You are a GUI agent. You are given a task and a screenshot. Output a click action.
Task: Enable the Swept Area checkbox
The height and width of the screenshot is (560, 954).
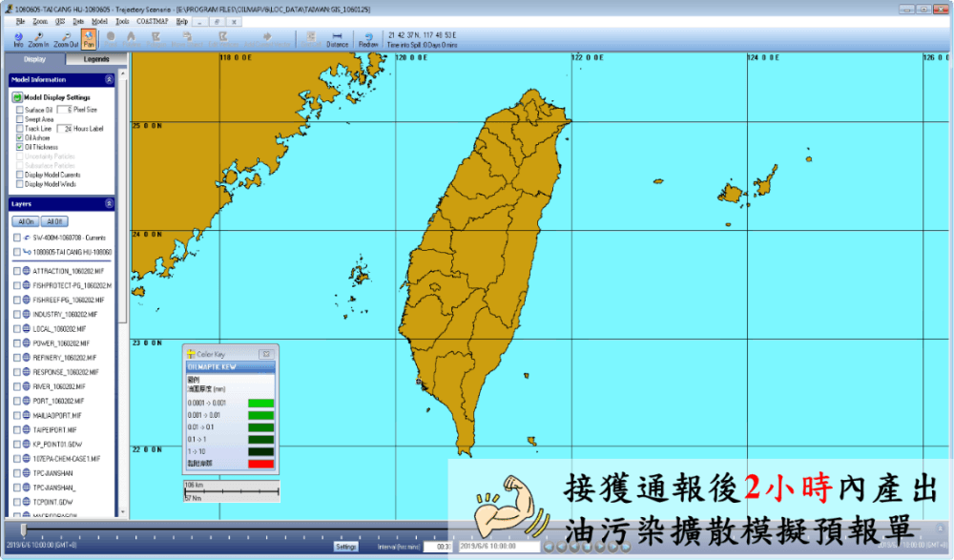pos(20,119)
